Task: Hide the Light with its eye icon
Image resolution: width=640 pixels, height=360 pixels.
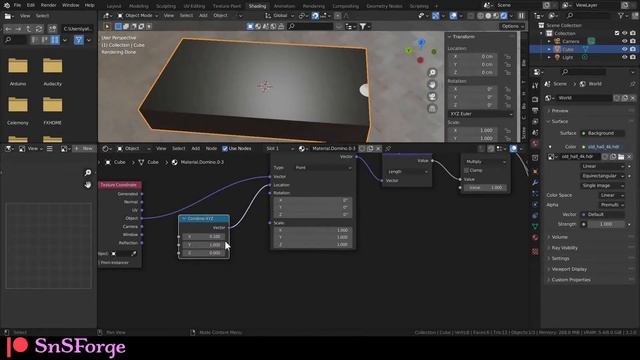Action: [x=624, y=58]
